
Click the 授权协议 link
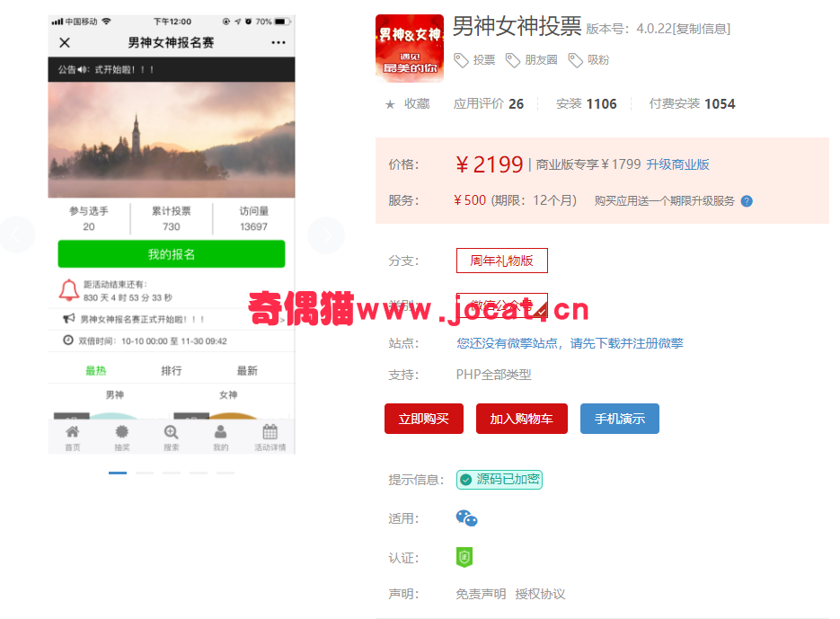(x=540, y=594)
